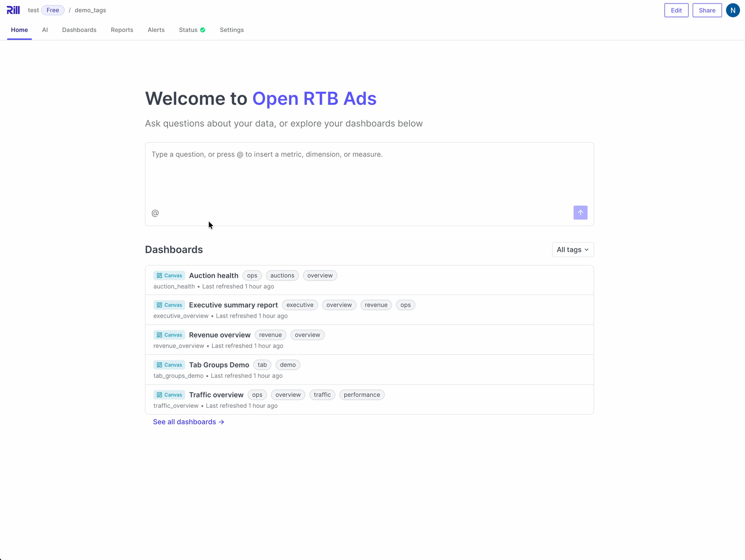Click the green Status check icon

pos(203,30)
